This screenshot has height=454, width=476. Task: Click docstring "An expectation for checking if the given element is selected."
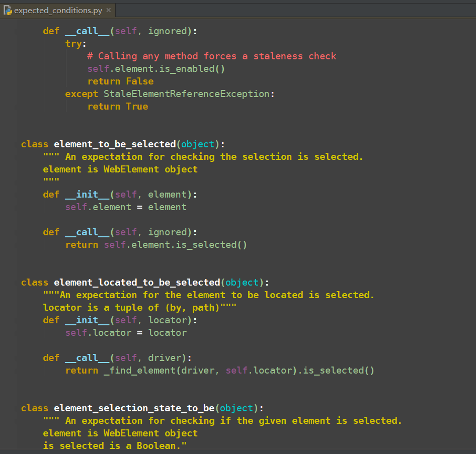click(233, 421)
